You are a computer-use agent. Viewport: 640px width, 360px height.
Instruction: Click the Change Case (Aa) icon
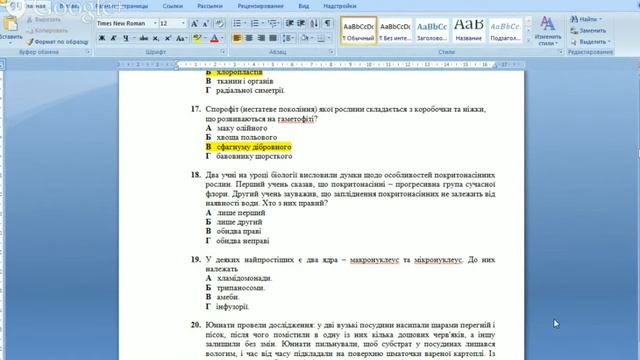181,38
